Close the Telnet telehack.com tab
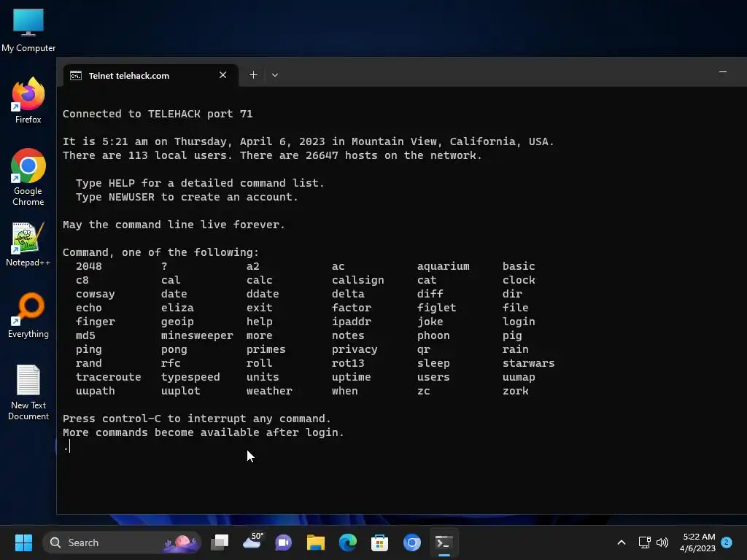Image resolution: width=747 pixels, height=560 pixels. [222, 75]
